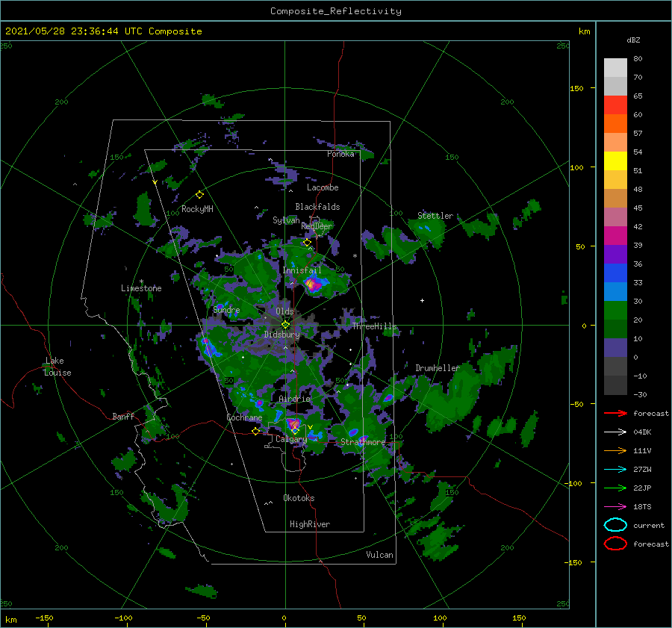Click the Didsbury label
Image resolution: width=672 pixels, height=628 pixels.
pos(281,335)
